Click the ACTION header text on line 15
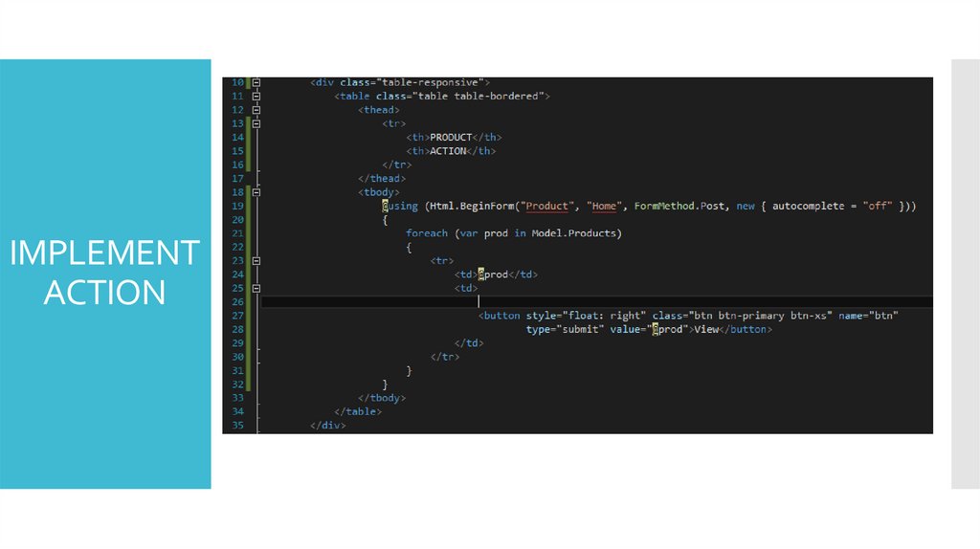This screenshot has width=980, height=549. tap(448, 151)
